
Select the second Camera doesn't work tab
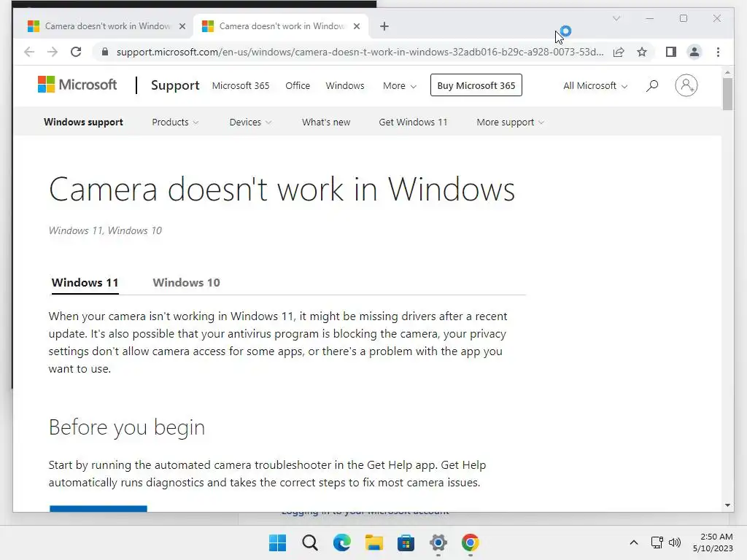(x=281, y=26)
